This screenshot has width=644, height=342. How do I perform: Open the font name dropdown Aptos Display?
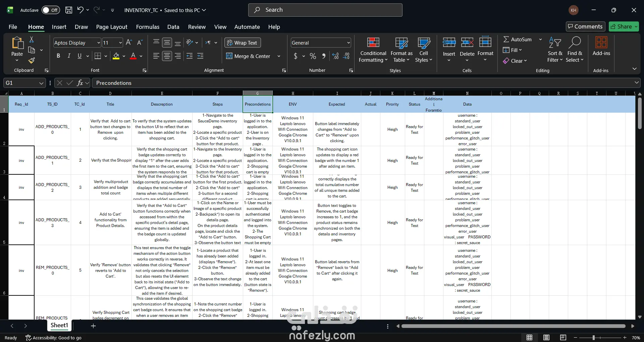99,43
